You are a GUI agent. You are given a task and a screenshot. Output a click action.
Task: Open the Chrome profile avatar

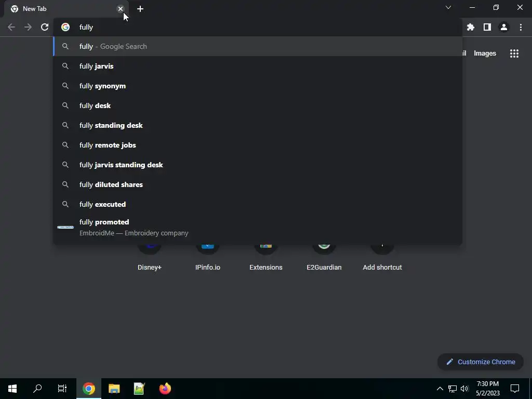point(504,27)
